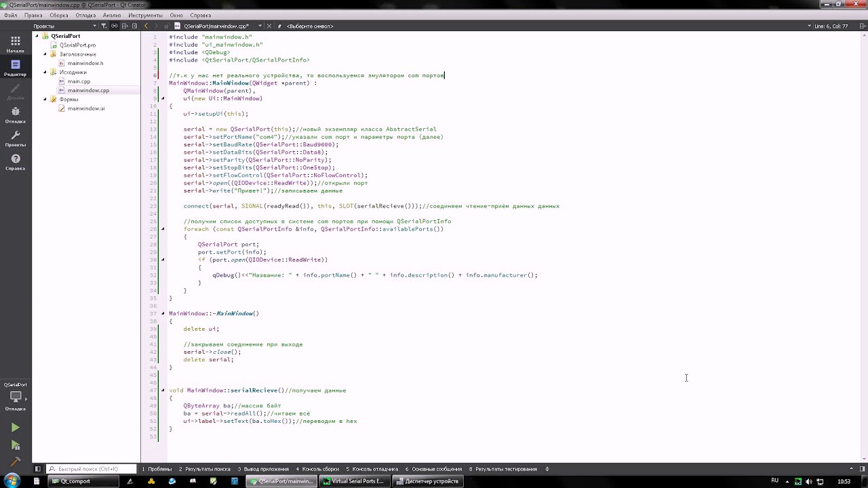Open the symbol selector Выберите символ
This screenshot has height=488, width=868.
point(310,26)
